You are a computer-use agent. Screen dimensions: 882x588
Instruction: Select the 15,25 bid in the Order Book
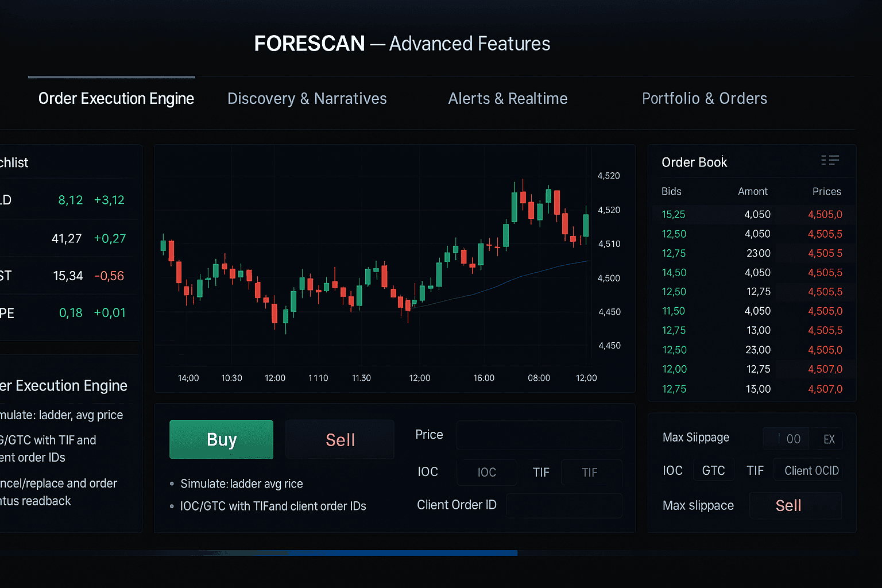tap(674, 214)
